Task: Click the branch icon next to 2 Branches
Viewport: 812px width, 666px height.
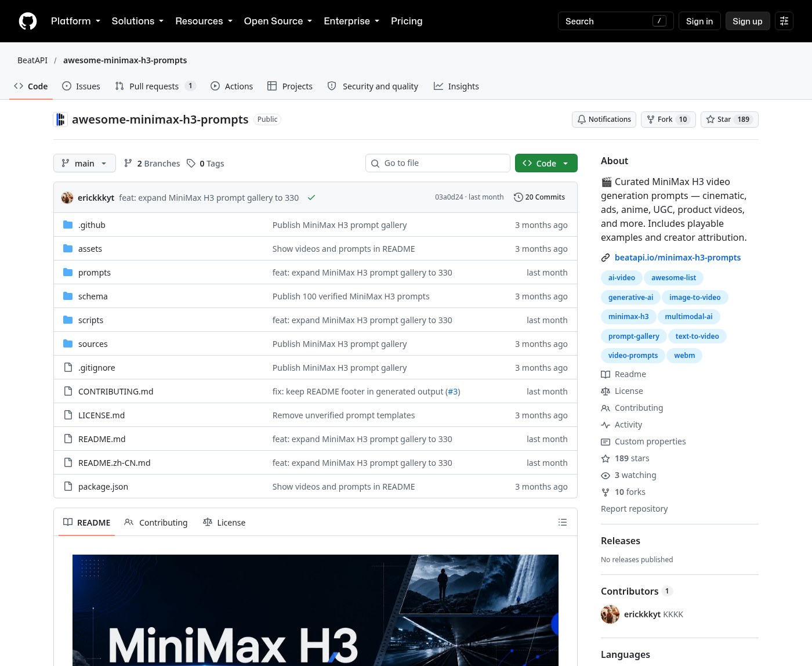Action: click(x=128, y=164)
